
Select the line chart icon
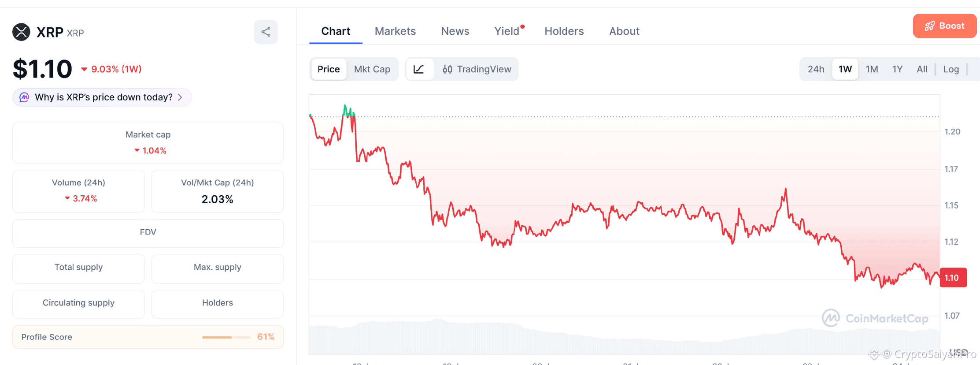point(419,69)
